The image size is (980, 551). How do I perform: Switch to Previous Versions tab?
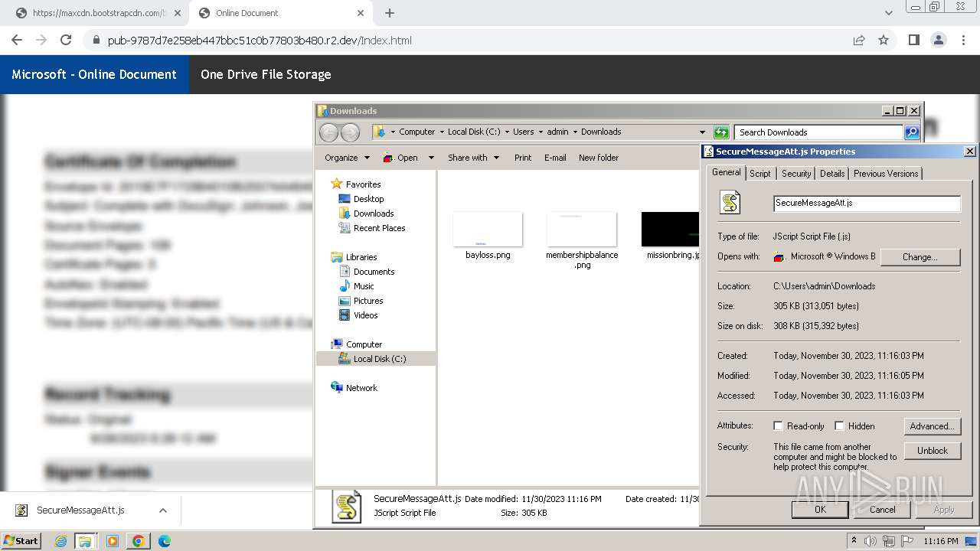pyautogui.click(x=885, y=174)
